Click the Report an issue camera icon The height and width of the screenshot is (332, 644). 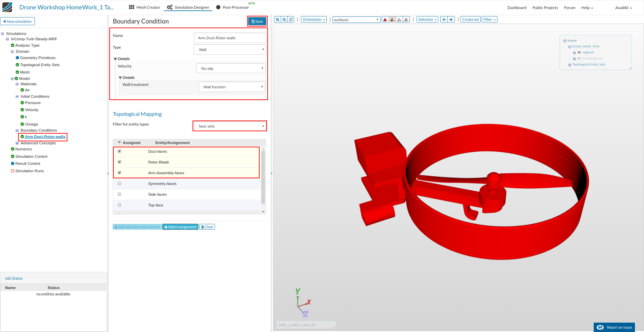pyautogui.click(x=600, y=327)
